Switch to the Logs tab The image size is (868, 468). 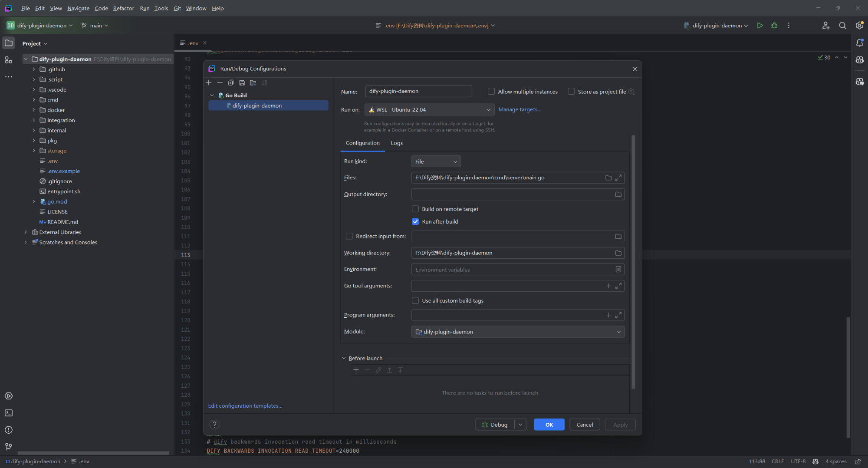[x=397, y=143]
